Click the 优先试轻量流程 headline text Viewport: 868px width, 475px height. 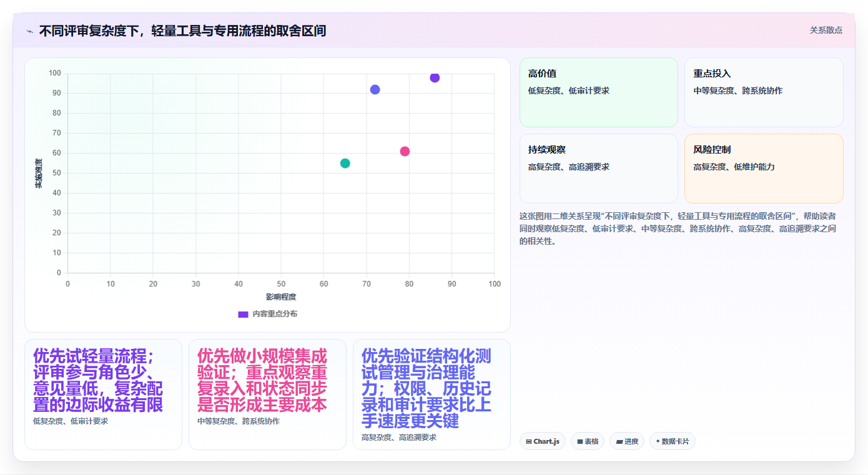[x=98, y=381]
